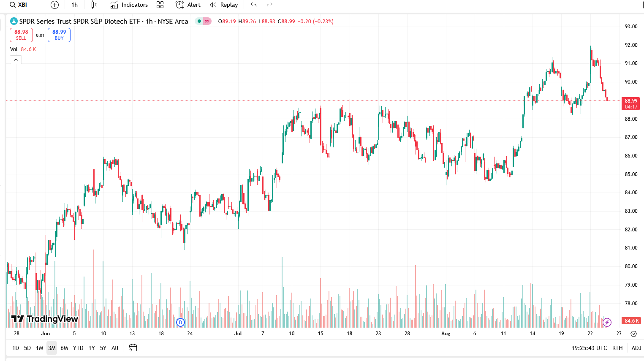Image resolution: width=644 pixels, height=361 pixels.
Task: Switch to the YTD date range
Action: point(78,348)
